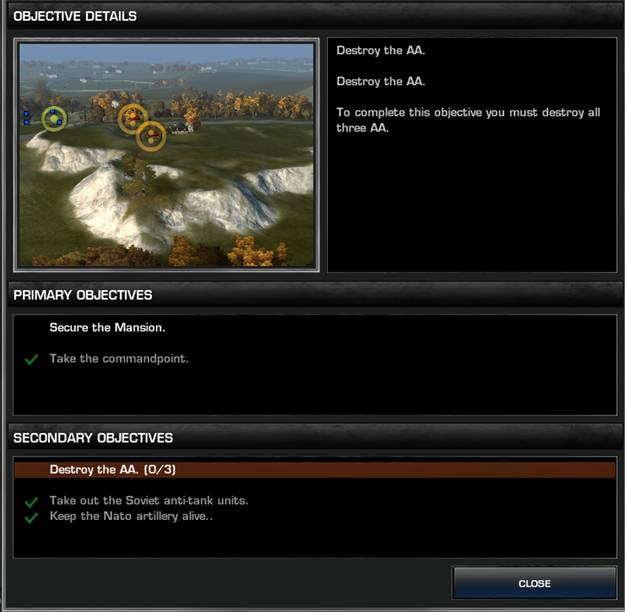Select the Take the commandpoint objective
Image resolution: width=625 pixels, height=612 pixels.
click(x=119, y=358)
